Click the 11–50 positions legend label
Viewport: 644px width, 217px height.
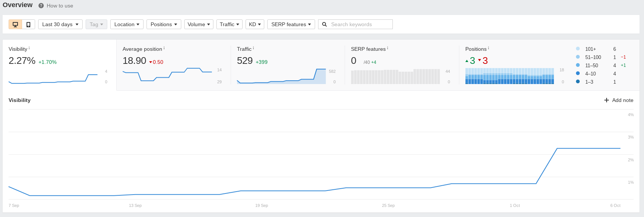[592, 65]
